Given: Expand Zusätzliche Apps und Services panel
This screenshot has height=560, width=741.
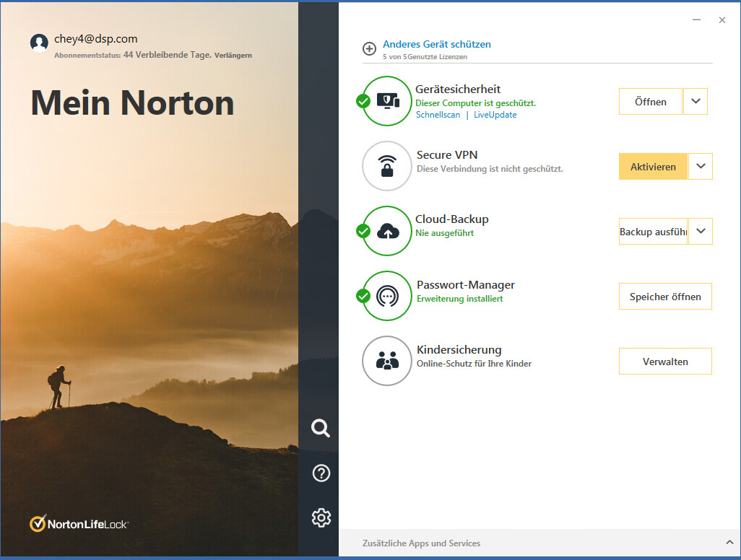Looking at the screenshot, I should coord(729,543).
